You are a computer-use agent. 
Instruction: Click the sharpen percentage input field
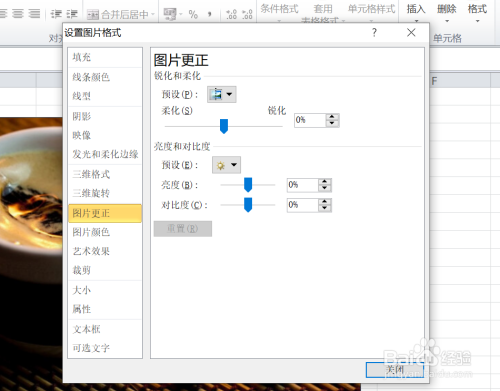click(x=310, y=120)
